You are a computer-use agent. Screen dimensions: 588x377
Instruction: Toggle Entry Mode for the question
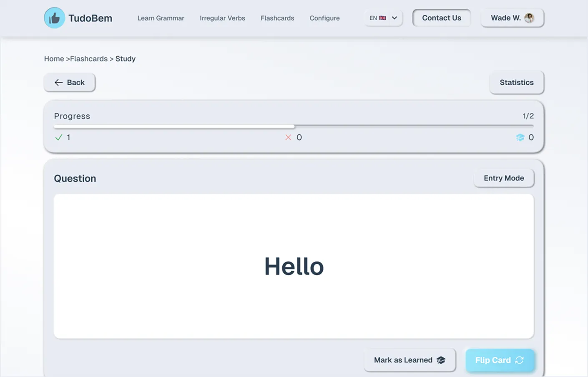click(503, 178)
